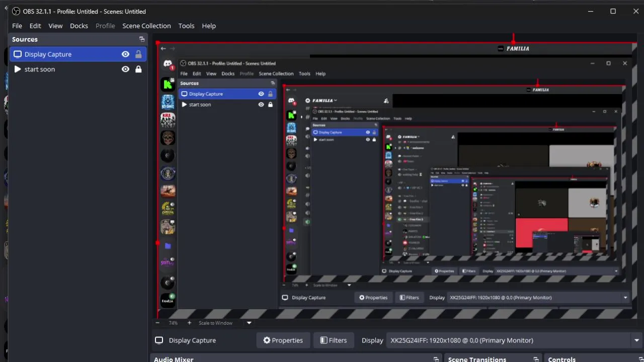Unlock the start soon source
Image resolution: width=644 pixels, height=362 pixels.
pos(138,69)
